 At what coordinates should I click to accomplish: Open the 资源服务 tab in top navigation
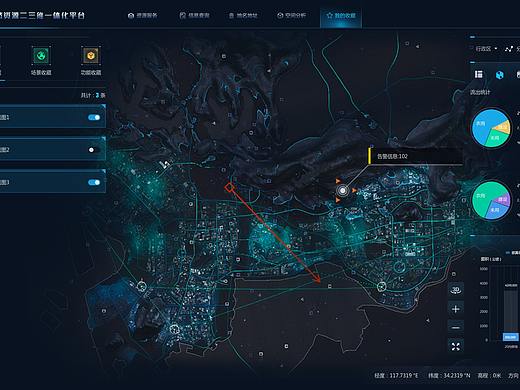point(142,15)
